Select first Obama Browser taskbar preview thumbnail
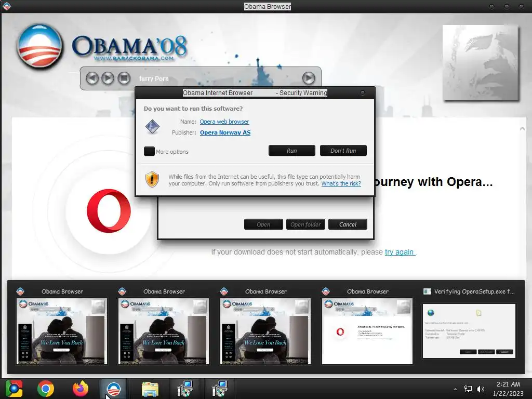The width and height of the screenshot is (532, 399). (x=62, y=331)
